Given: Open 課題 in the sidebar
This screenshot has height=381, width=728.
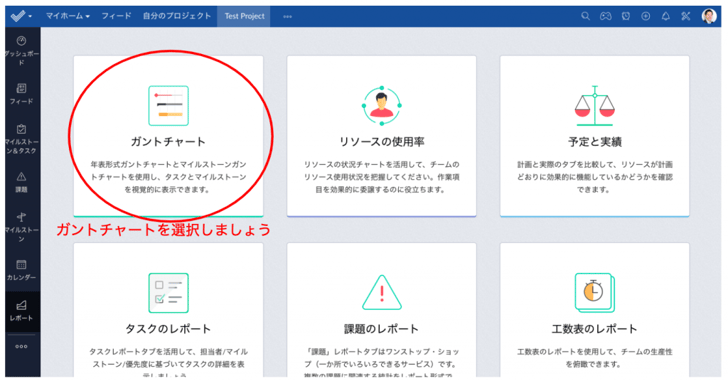Looking at the screenshot, I should tap(21, 182).
